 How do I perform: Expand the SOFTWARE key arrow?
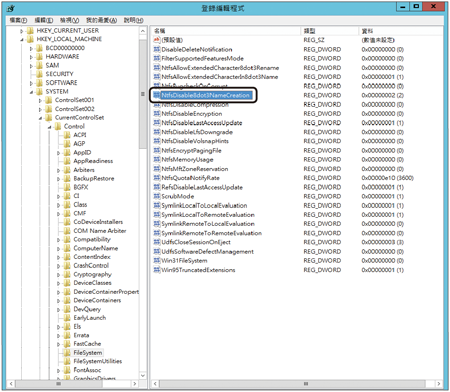(x=31, y=83)
